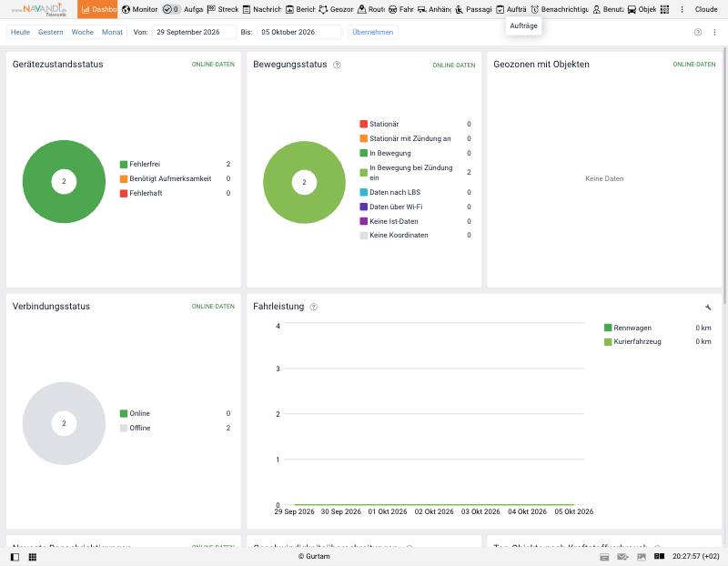Toggle the Kurierfahrzeug series in Fahrleistung legend

pos(657,342)
